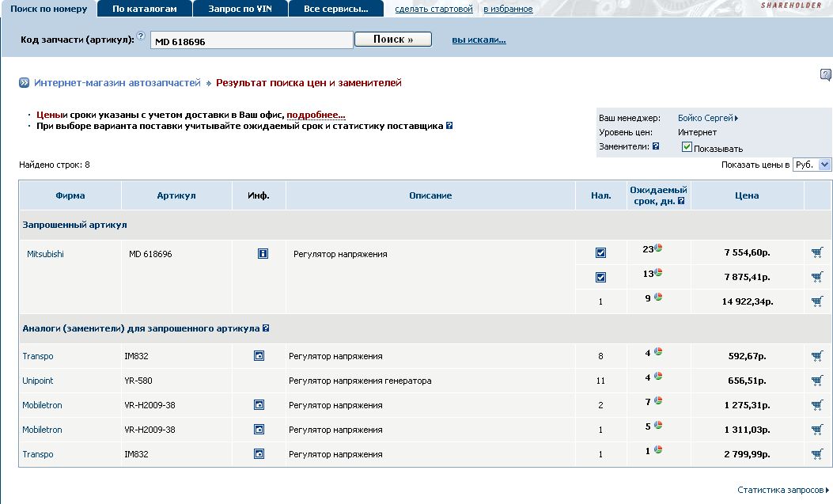Viewport: 833px width, 504px height.
Task: Open the price currency dropdown Руб.
Action: tap(812, 165)
